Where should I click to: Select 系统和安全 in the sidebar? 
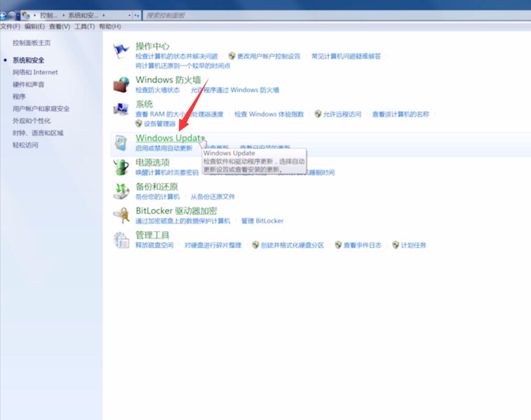[28, 60]
